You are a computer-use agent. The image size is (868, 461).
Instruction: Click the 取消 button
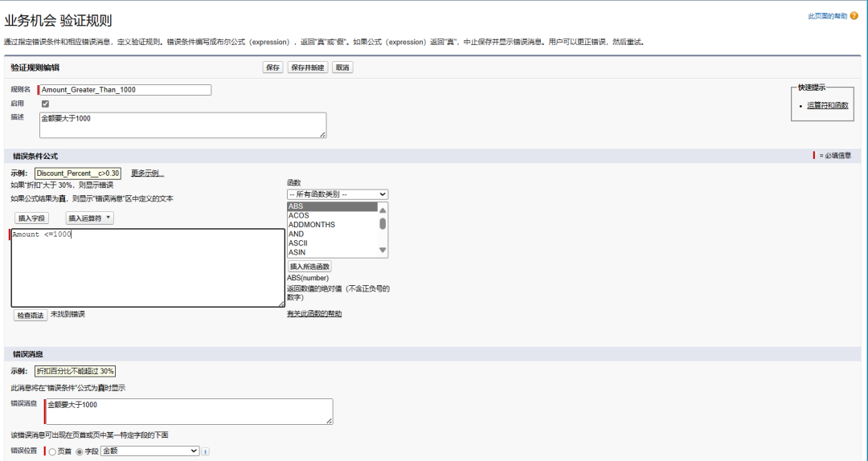coord(342,67)
